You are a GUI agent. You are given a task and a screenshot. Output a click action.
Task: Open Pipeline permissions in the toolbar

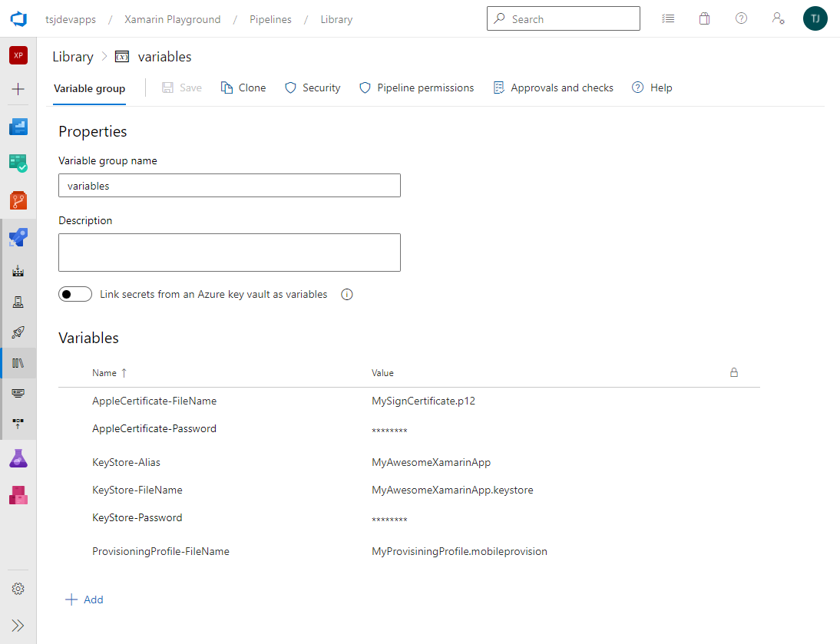tap(416, 88)
